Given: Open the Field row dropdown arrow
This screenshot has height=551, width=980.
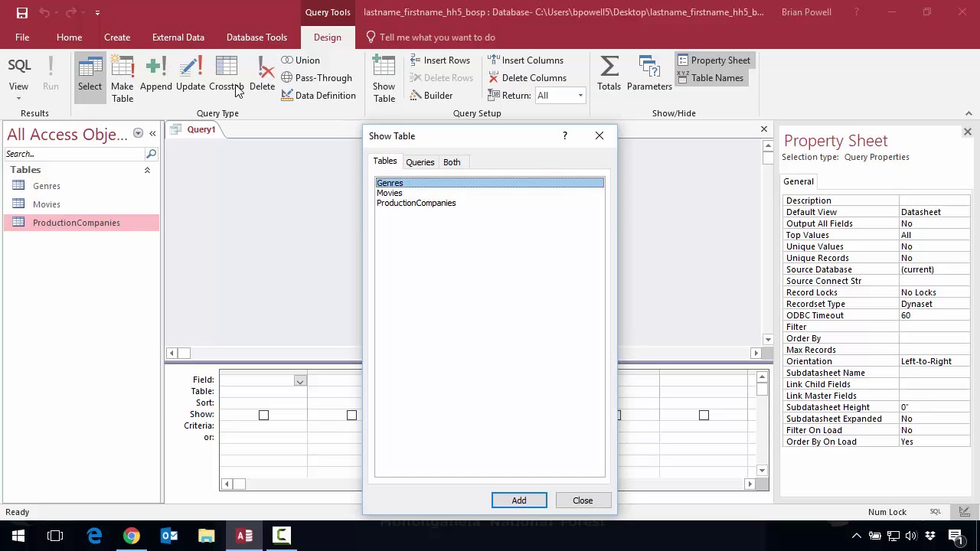Looking at the screenshot, I should (x=299, y=380).
